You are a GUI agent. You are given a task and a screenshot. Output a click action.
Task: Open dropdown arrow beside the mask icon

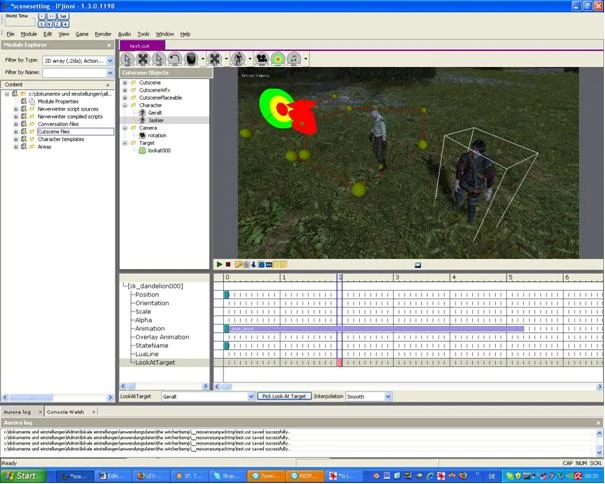click(x=203, y=59)
